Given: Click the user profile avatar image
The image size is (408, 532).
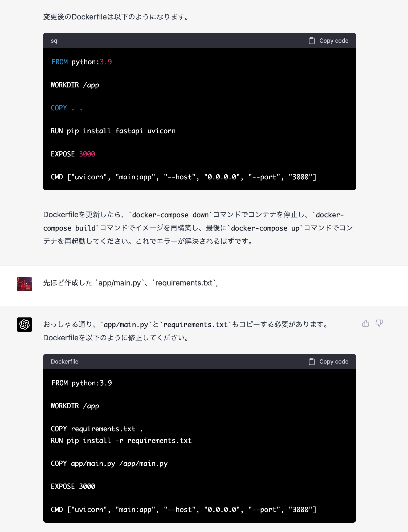Looking at the screenshot, I should click(x=24, y=284).
